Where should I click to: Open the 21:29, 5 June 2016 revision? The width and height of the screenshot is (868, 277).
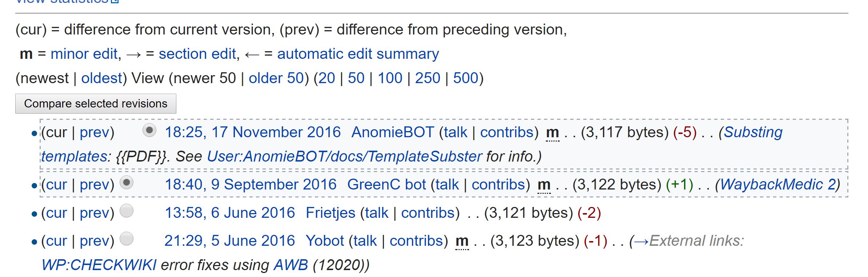tap(229, 241)
